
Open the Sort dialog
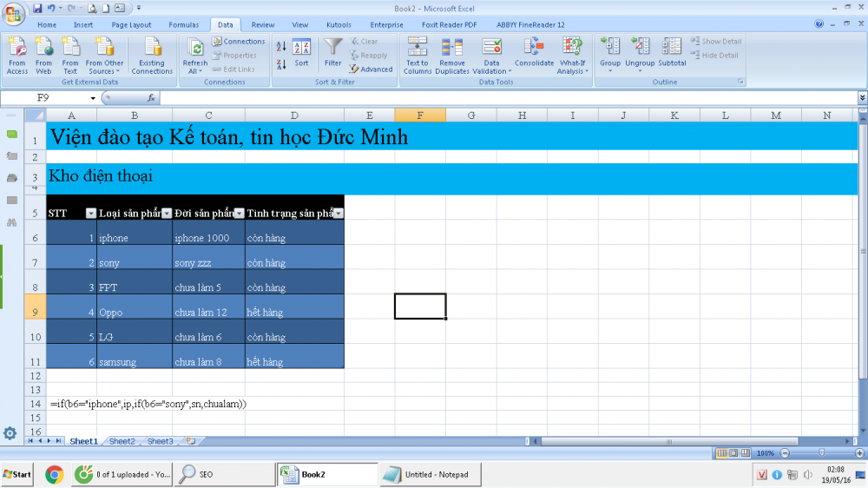(302, 54)
